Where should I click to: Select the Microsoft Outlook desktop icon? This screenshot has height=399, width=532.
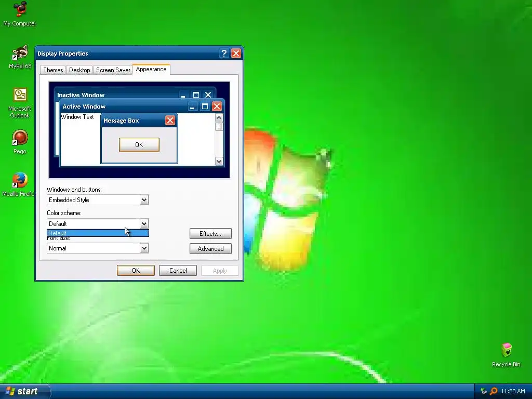(20, 103)
